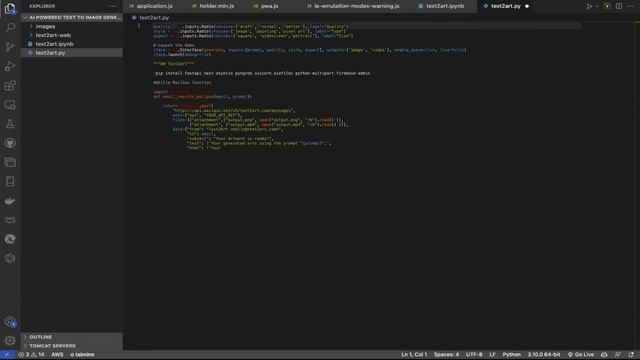Open the Accounts icon in activity bar
The image size is (640, 360).
[10, 322]
